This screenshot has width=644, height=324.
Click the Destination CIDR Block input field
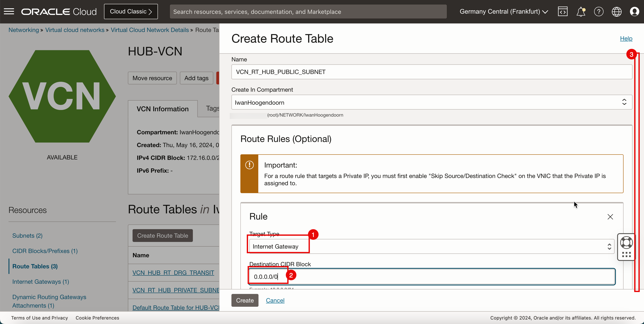tap(431, 276)
